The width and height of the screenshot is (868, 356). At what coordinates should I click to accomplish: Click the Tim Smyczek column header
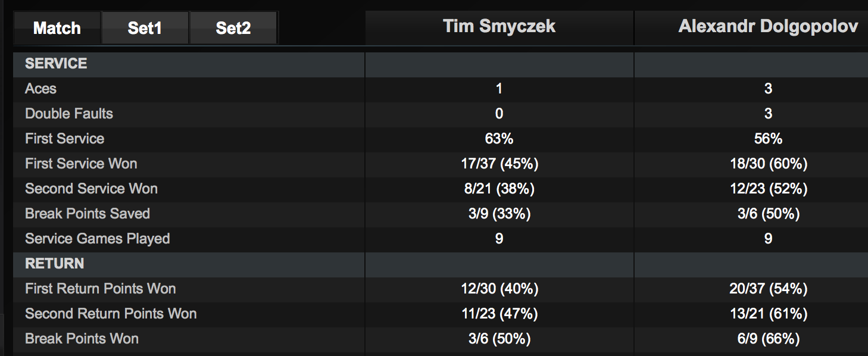point(499,26)
